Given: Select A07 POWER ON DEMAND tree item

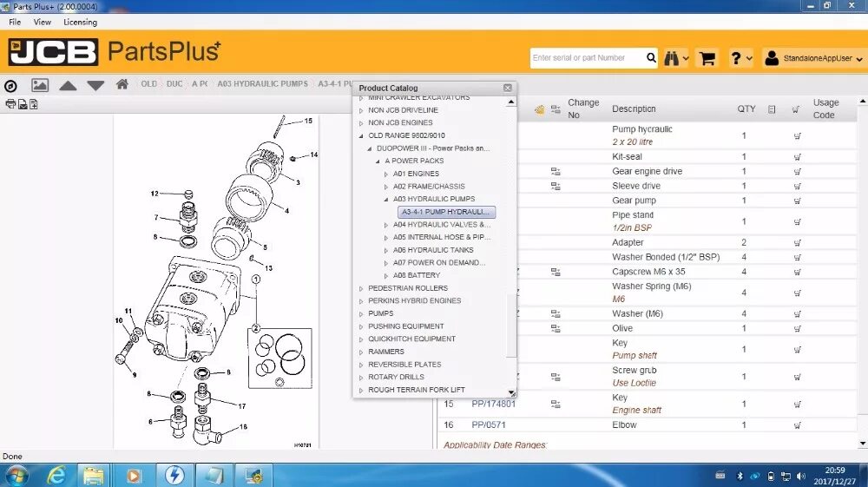Looking at the screenshot, I should pyautogui.click(x=439, y=262).
